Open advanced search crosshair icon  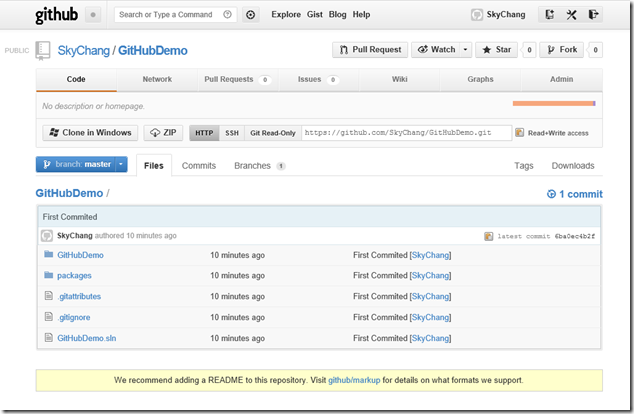pos(251,15)
